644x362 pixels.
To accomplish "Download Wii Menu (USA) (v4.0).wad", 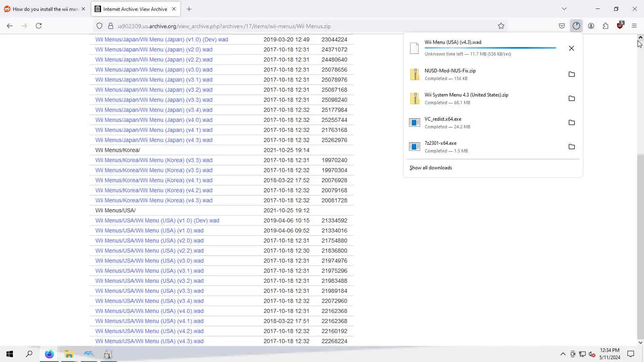I will [x=149, y=311].
